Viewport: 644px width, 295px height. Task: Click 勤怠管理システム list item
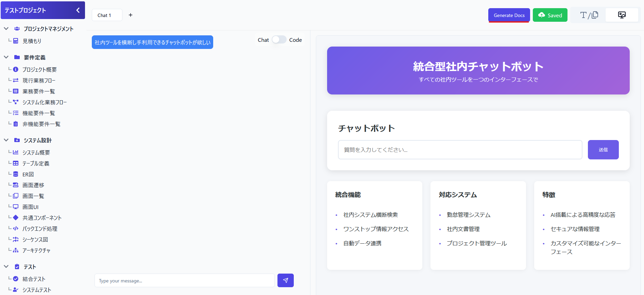pos(469,215)
